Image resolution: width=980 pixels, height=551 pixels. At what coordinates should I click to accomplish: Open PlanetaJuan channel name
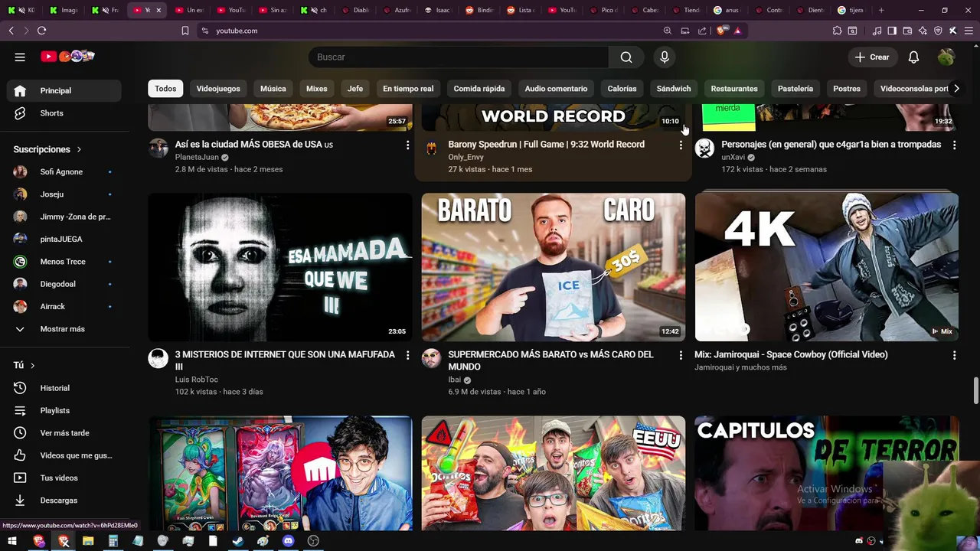pyautogui.click(x=197, y=157)
